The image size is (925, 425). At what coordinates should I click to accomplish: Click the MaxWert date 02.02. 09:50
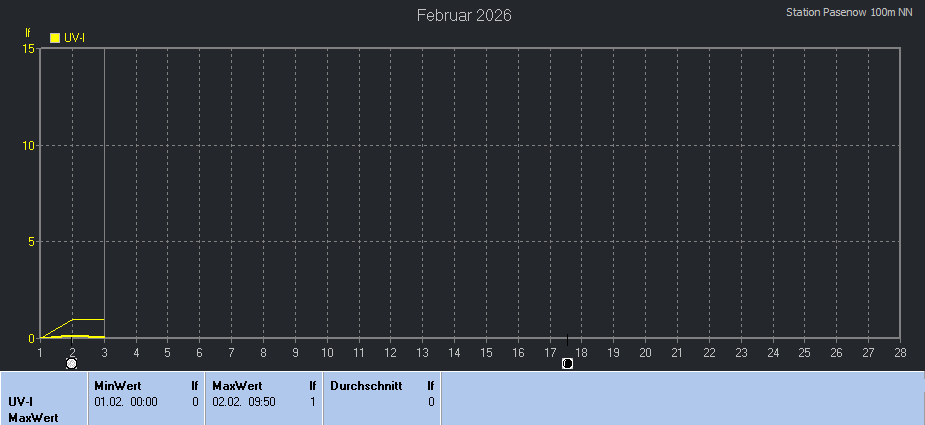(x=244, y=401)
